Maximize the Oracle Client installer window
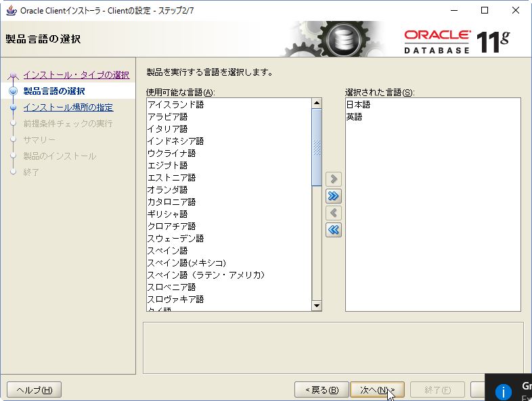Viewport: 532px width, 401px height. pos(485,11)
